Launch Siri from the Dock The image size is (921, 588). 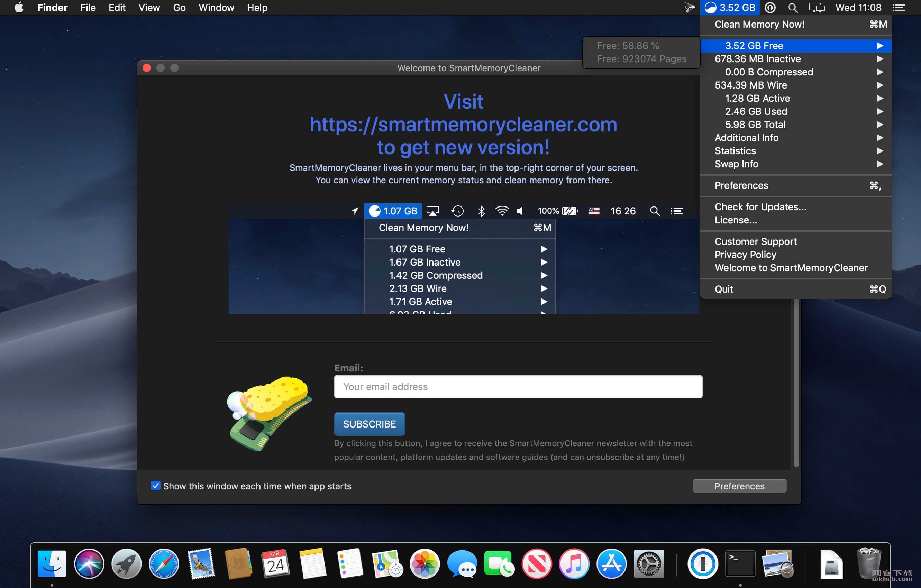click(x=89, y=563)
